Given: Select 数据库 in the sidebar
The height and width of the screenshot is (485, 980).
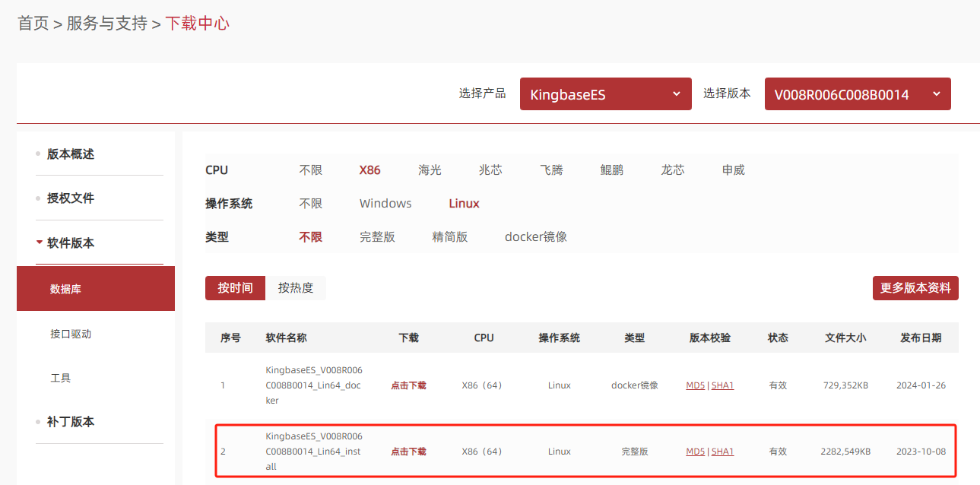Looking at the screenshot, I should click(96, 289).
